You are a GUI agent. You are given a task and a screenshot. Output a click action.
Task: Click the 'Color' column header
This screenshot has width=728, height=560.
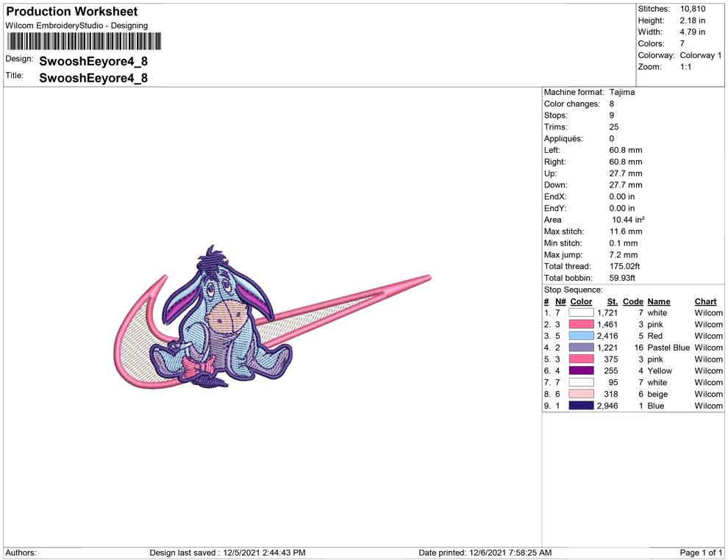pyautogui.click(x=581, y=301)
